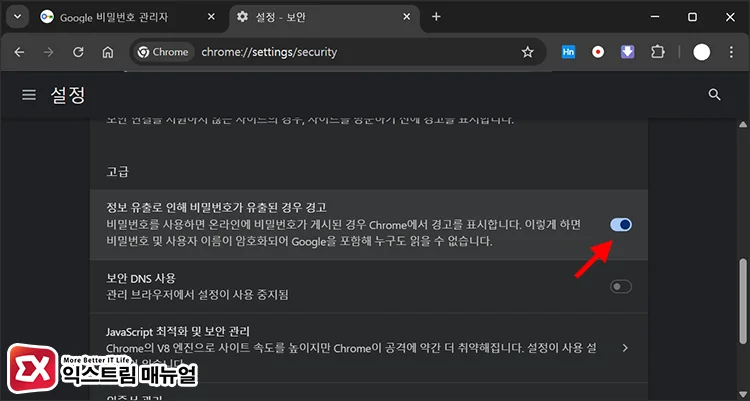The width and height of the screenshot is (750, 401).
Task: Maximize the Chrome window
Action: 692,17
